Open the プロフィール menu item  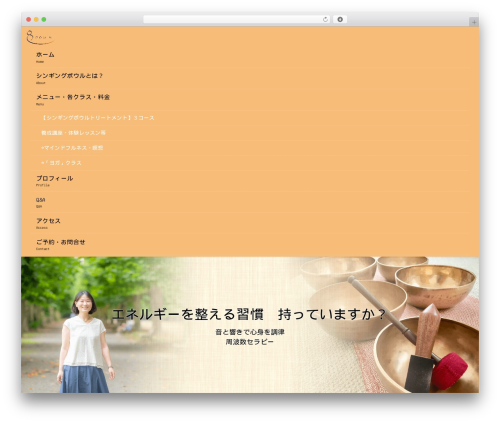[x=55, y=180]
